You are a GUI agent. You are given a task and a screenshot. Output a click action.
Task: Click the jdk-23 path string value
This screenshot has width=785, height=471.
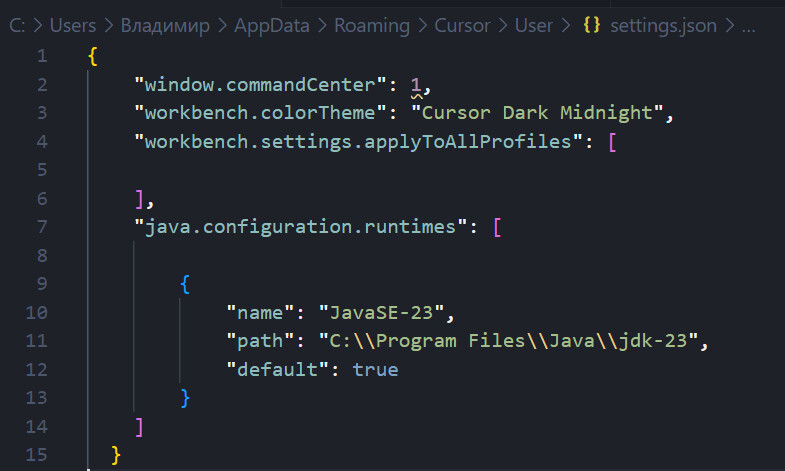(508, 341)
